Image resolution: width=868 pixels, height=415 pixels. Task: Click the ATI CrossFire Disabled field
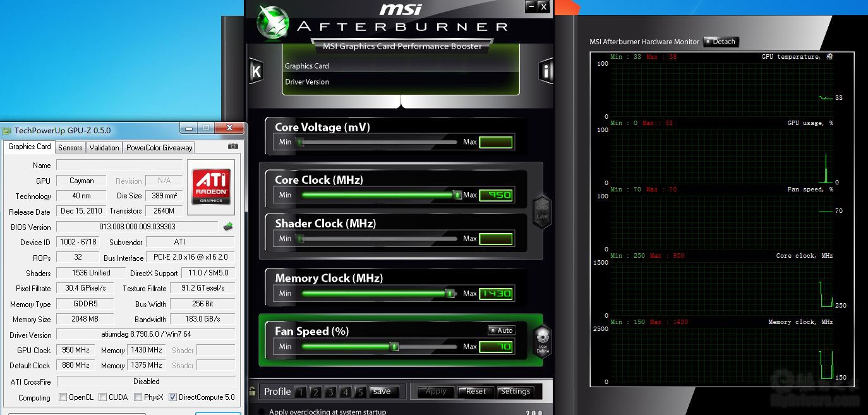[145, 382]
